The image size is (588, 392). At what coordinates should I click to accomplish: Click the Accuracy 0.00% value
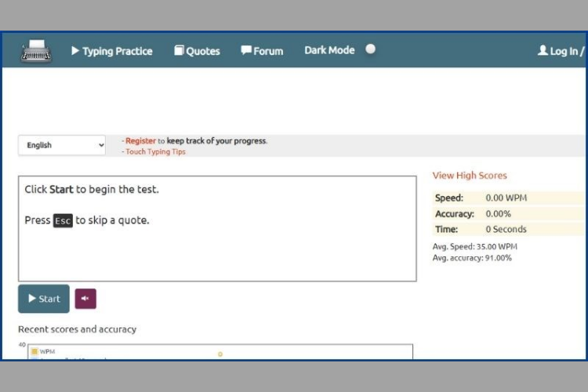(x=498, y=214)
